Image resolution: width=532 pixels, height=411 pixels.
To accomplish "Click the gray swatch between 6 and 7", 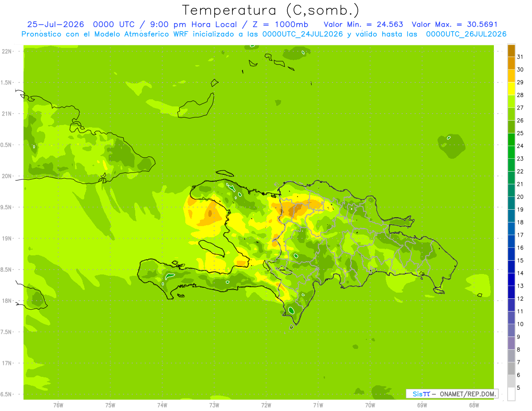I will click(511, 368).
